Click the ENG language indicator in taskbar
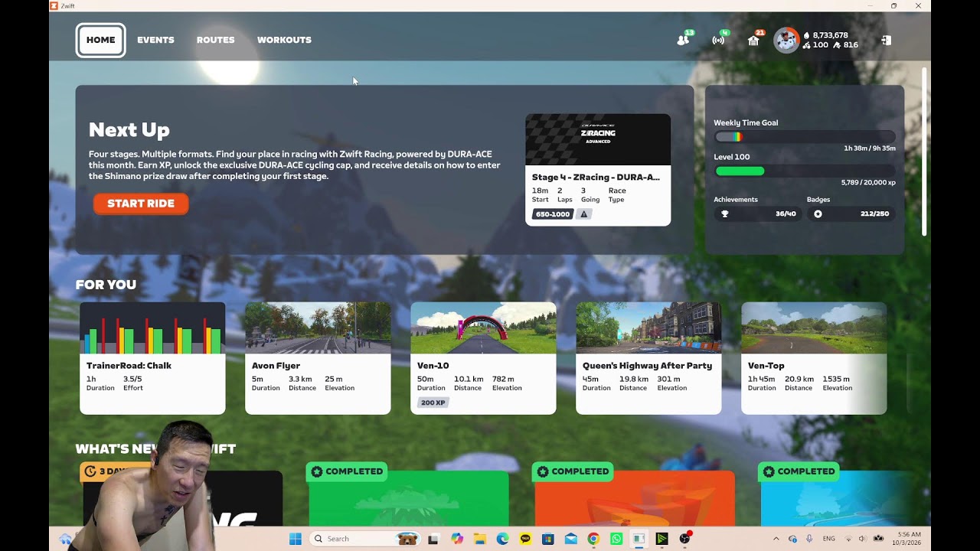Image resolution: width=980 pixels, height=551 pixels. (x=828, y=539)
